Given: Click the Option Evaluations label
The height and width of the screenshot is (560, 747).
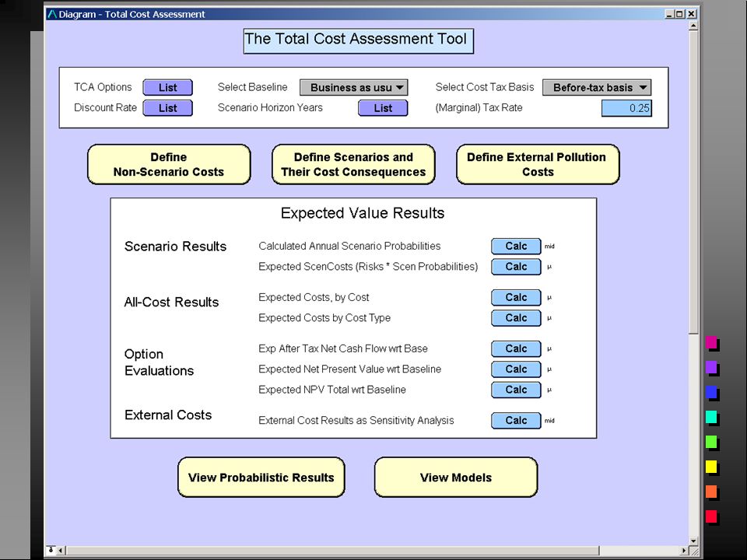Looking at the screenshot, I should pyautogui.click(x=159, y=362).
